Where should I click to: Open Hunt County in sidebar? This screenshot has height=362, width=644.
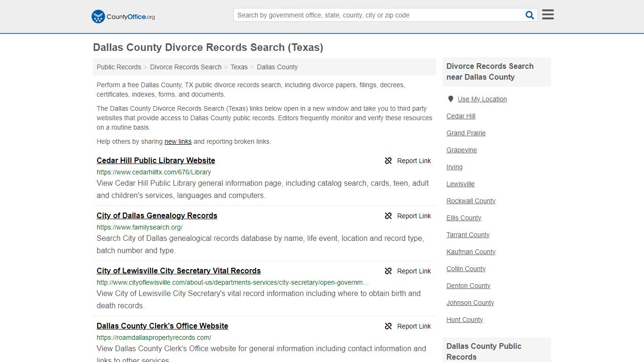(465, 320)
